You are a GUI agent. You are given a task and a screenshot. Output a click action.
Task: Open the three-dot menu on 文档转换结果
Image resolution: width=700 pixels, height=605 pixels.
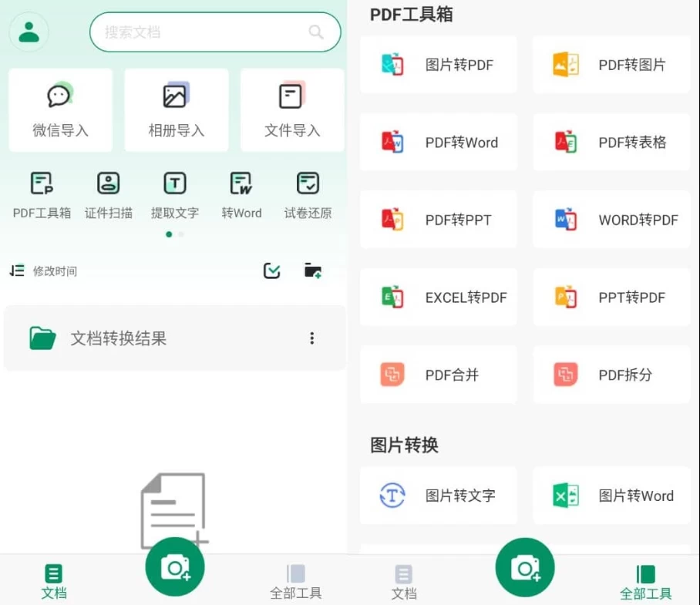(312, 338)
